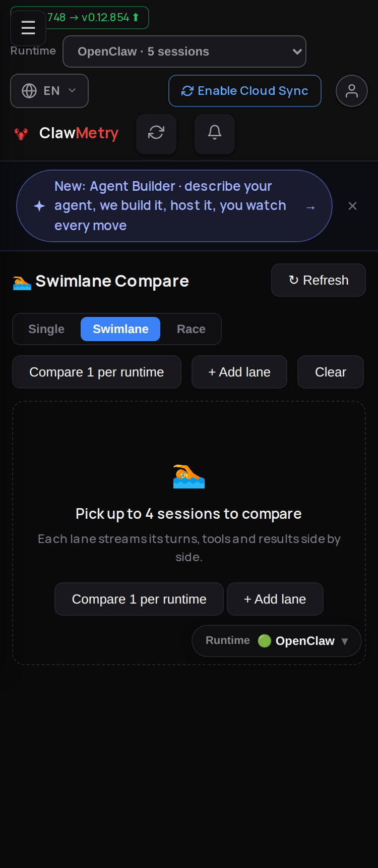This screenshot has width=378, height=868.
Task: Switch to Single view mode
Action: pyautogui.click(x=46, y=329)
